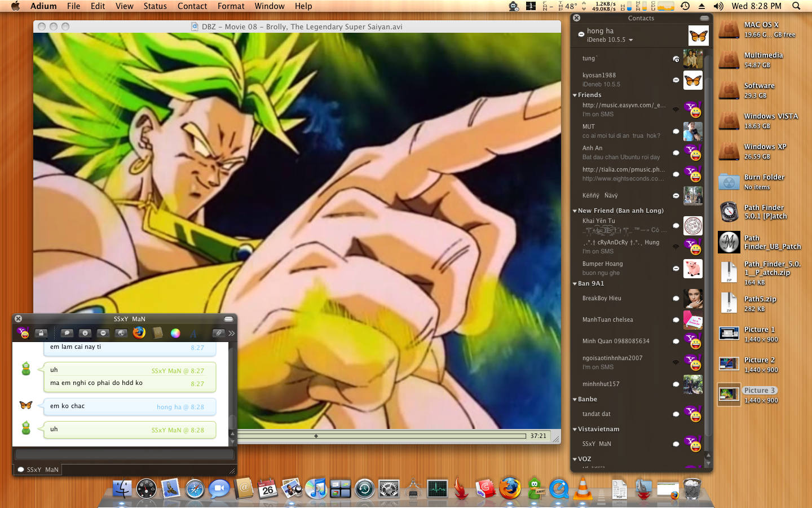Click the volume icon in menu bar
Image resolution: width=812 pixels, height=508 pixels.
click(718, 6)
